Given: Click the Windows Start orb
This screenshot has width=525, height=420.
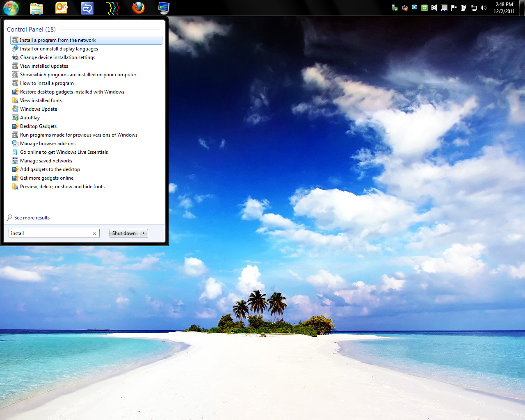Looking at the screenshot, I should click(x=11, y=8).
